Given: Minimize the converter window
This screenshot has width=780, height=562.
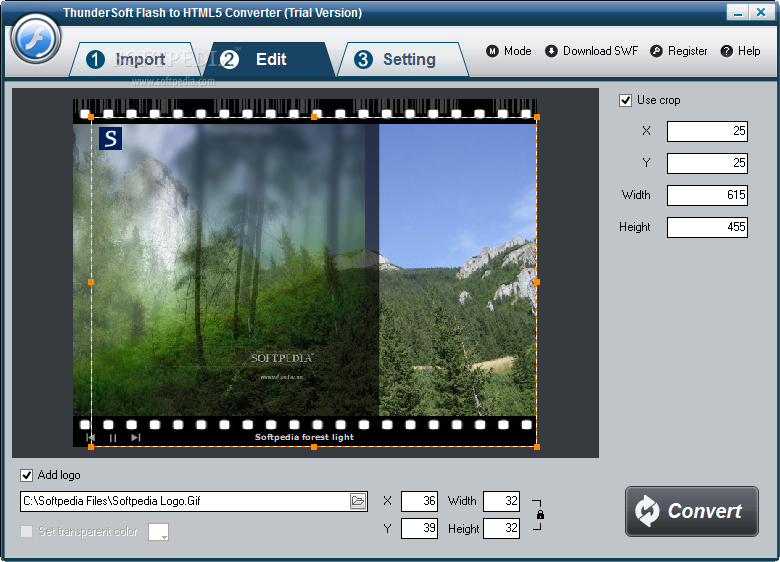Looking at the screenshot, I should [x=737, y=12].
